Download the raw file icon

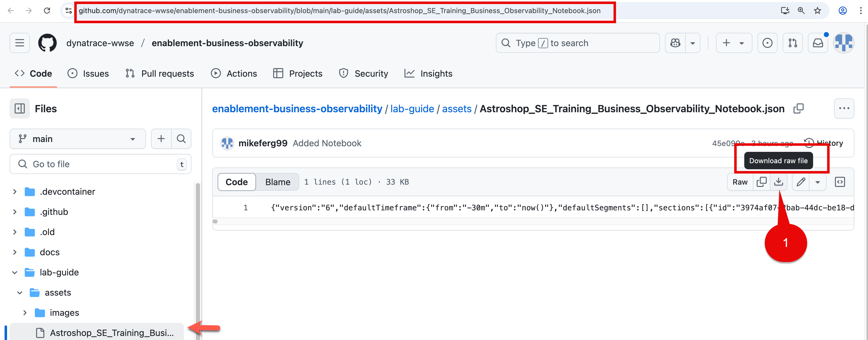click(778, 182)
